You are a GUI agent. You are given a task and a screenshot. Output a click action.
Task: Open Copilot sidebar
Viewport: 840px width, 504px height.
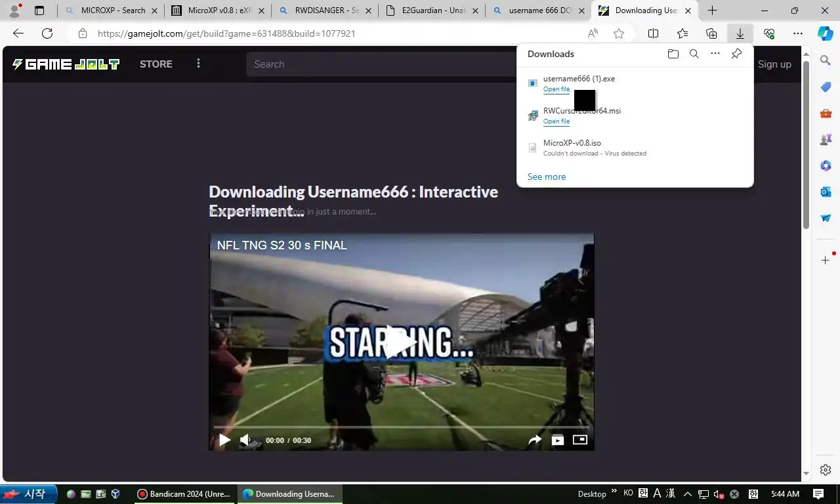pyautogui.click(x=826, y=33)
